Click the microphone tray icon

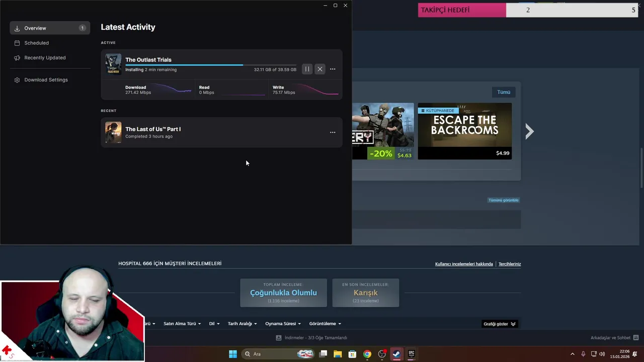583,354
